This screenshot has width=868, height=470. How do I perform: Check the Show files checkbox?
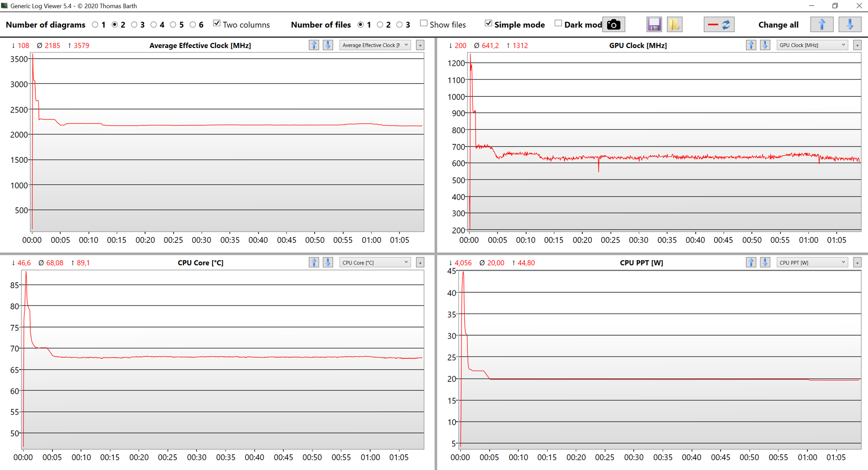(424, 24)
